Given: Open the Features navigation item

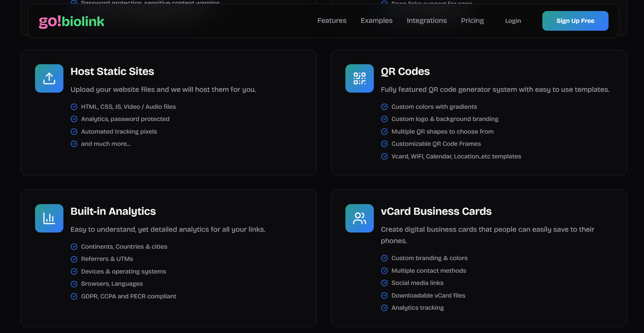Looking at the screenshot, I should tap(332, 20).
